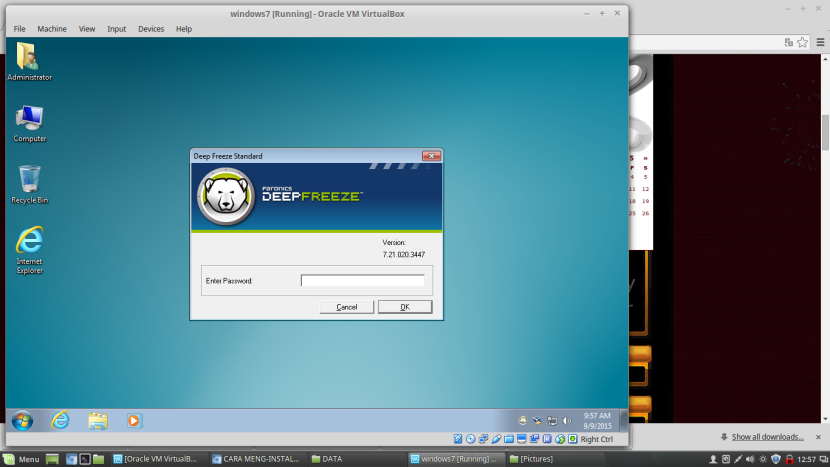Click the browser translate icon
Viewport: 830px width, 467px height.
tap(788, 42)
